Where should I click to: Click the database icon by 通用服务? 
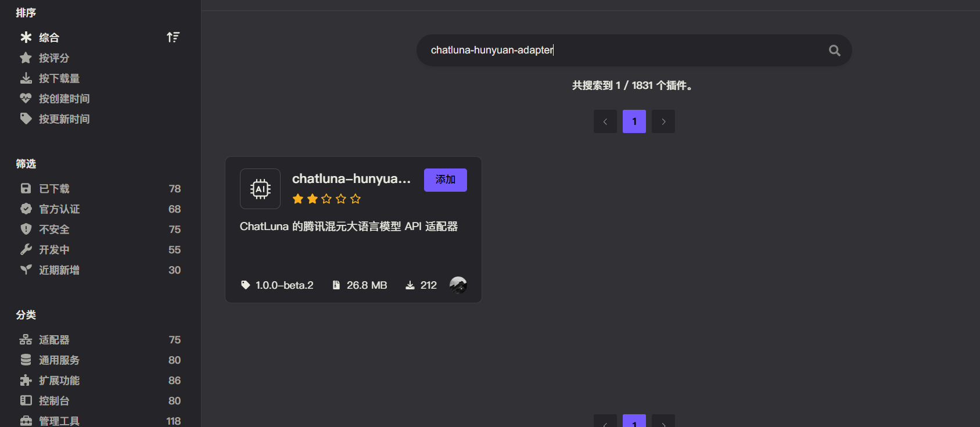pyautogui.click(x=26, y=360)
